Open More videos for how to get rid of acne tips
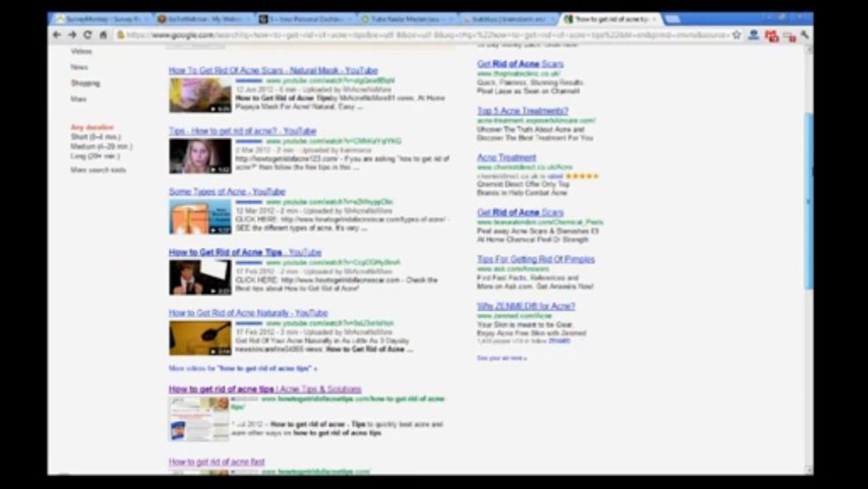 [243, 368]
